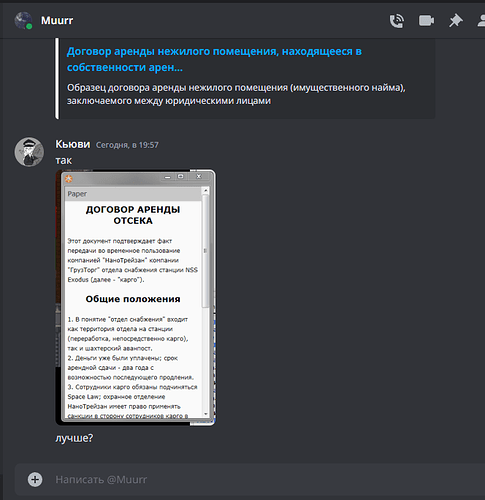
Task: Click the Paper window scrollbar thumb
Action: [205, 251]
